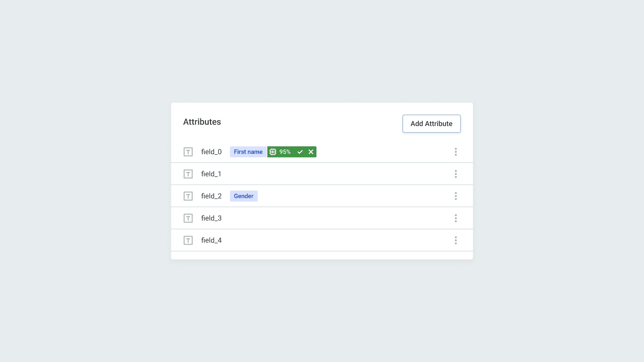
Task: Open the three-dot menu for field_1
Action: click(455, 174)
